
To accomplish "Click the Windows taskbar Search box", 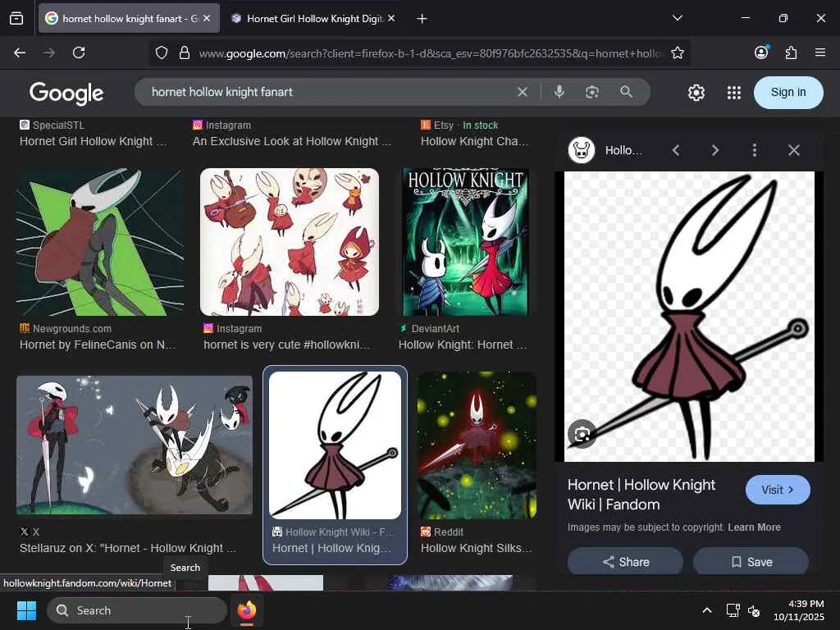I will (x=137, y=610).
